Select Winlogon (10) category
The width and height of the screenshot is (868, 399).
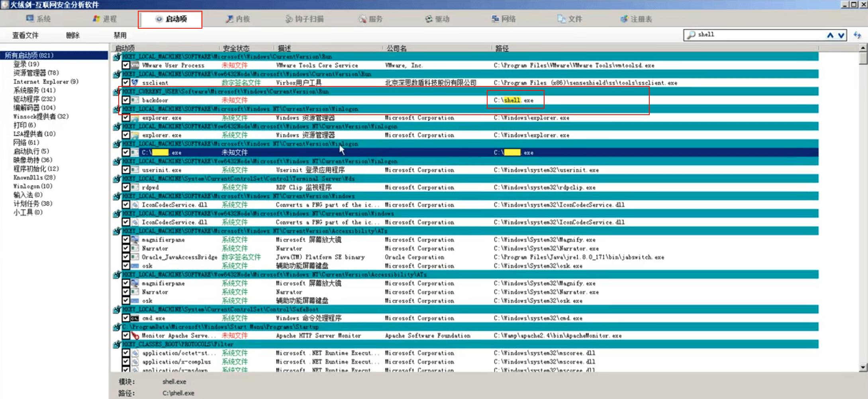click(33, 186)
